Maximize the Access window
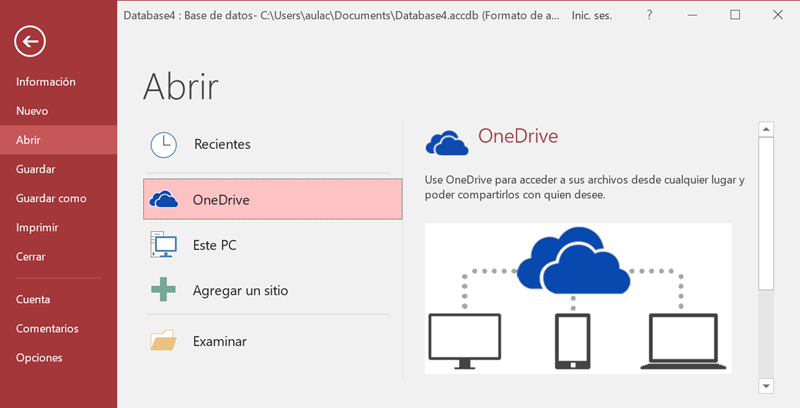The height and width of the screenshot is (408, 800). pos(735,15)
